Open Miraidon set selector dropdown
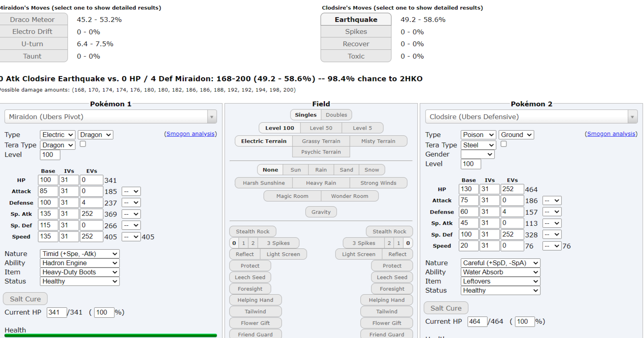644x338 pixels. pyautogui.click(x=111, y=117)
